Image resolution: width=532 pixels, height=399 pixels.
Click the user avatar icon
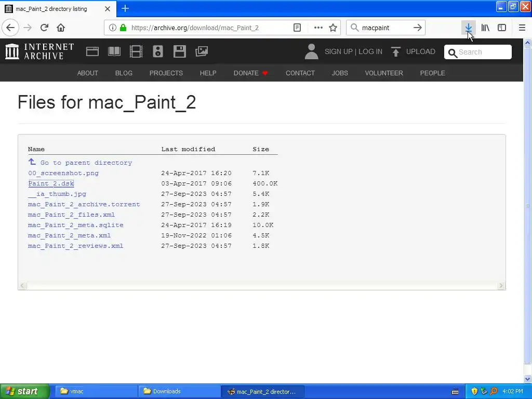[x=312, y=51]
